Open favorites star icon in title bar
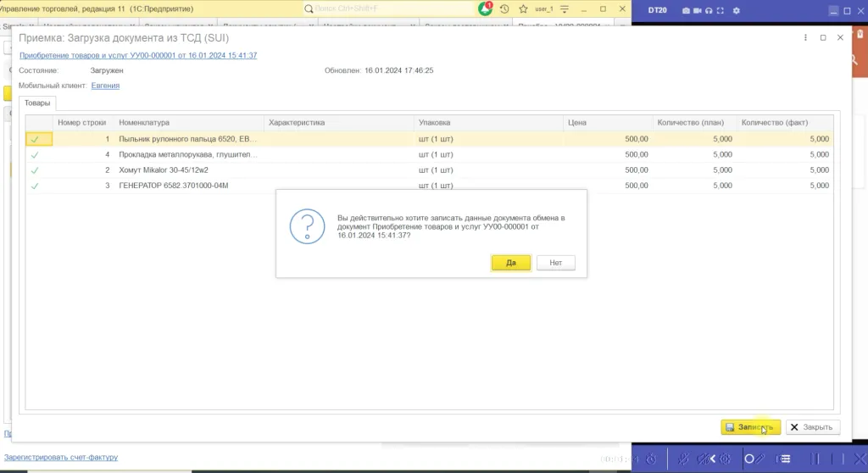Screen dimensions: 868x473 pos(523,8)
